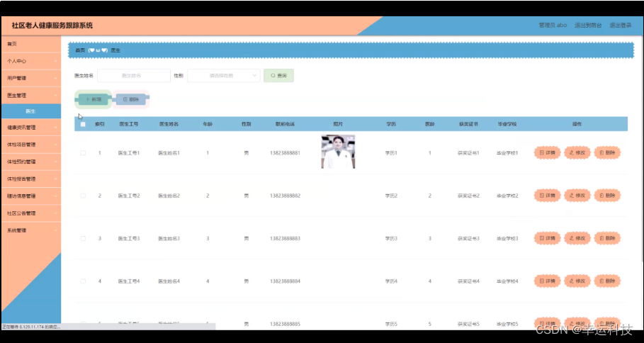
Task: Click phone number 13823888884
Action: pos(285,281)
